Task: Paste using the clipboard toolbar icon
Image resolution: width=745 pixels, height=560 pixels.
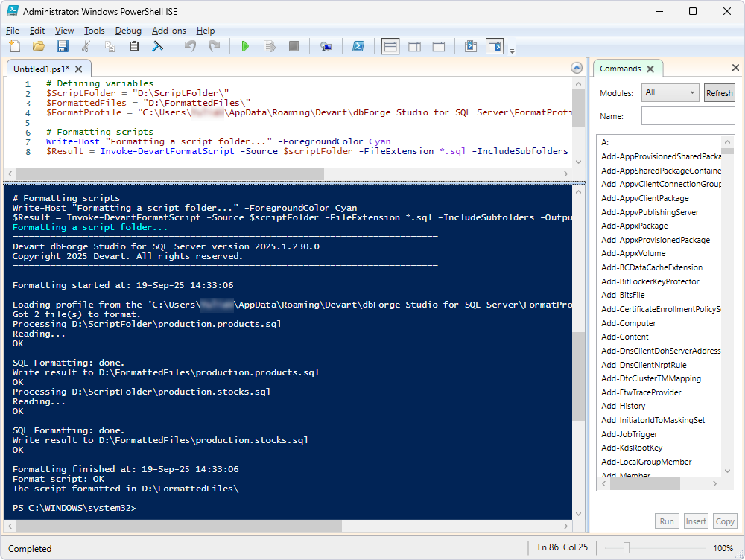Action: (134, 46)
